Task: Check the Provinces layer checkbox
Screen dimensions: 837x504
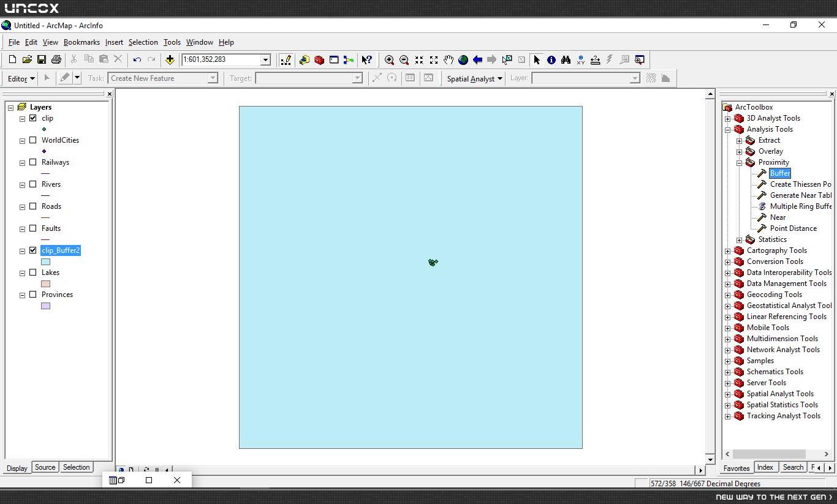Action: pyautogui.click(x=33, y=295)
